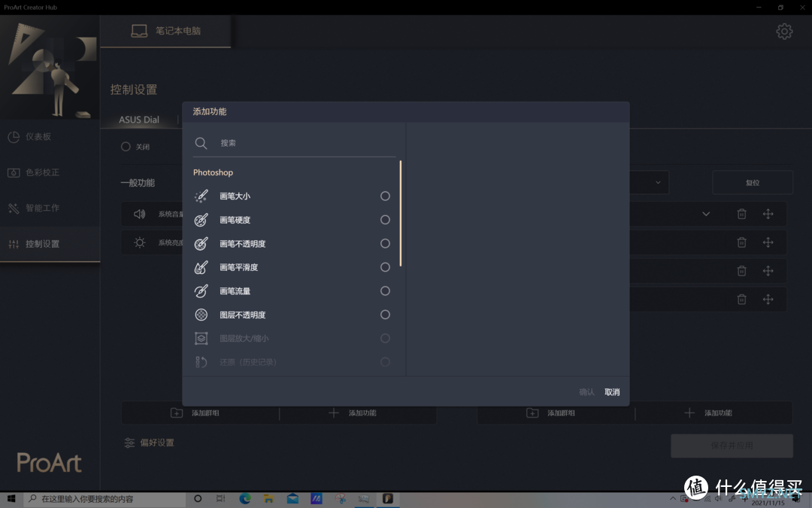Click the 系统音量 speaker icon
Image resolution: width=812 pixels, height=508 pixels.
tap(139, 214)
